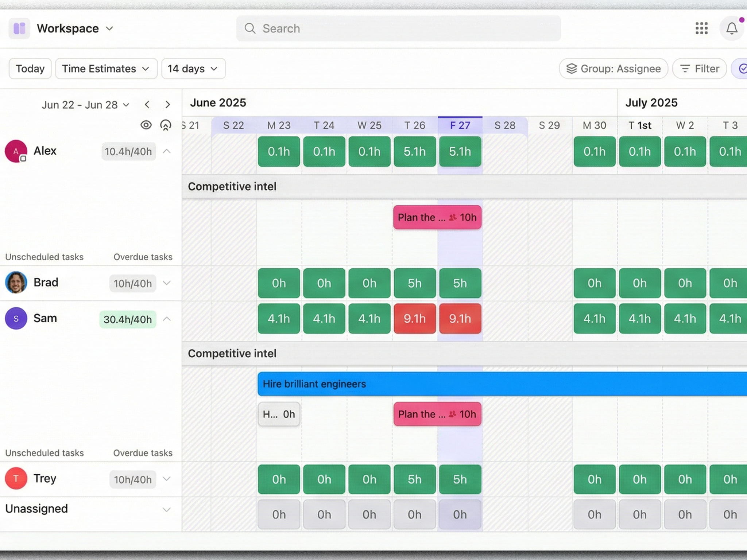Toggle the collapse-all assignees icon

[166, 125]
